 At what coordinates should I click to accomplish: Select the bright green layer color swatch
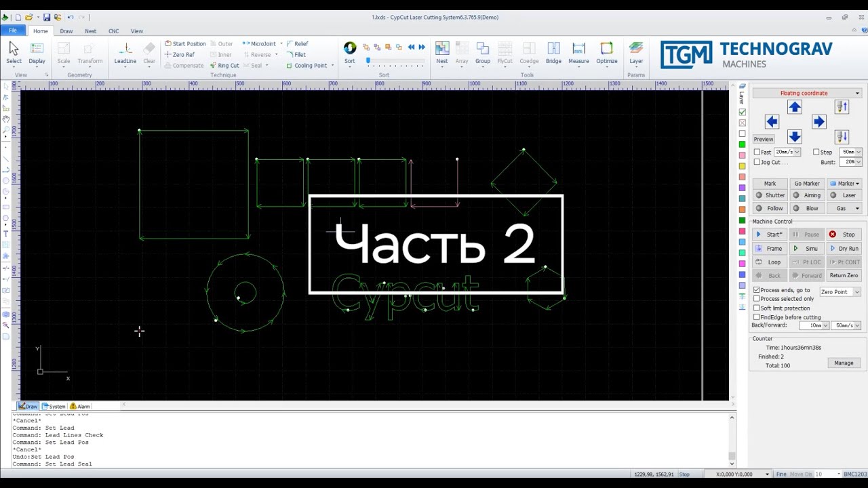point(743,144)
